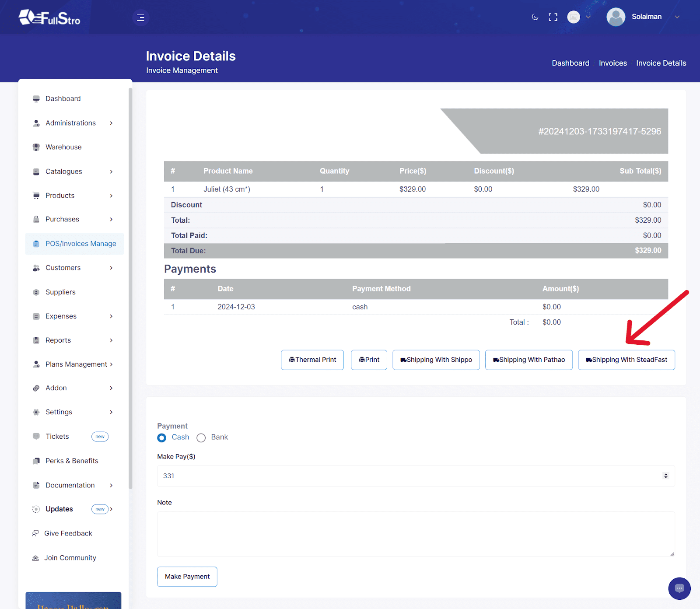This screenshot has height=609, width=700.
Task: Click the Catalogues sidebar icon
Action: [36, 171]
